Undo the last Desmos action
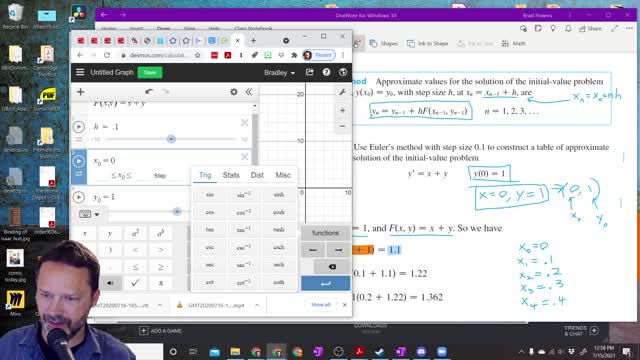 149,92
